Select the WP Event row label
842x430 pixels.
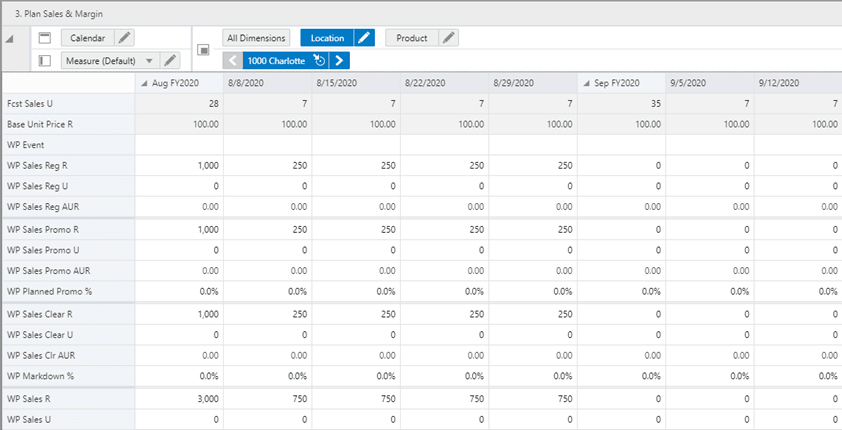tap(68, 145)
